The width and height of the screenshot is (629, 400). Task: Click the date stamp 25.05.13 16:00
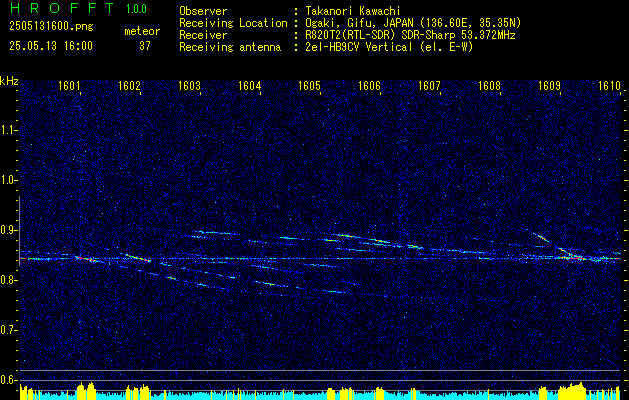[x=51, y=46]
